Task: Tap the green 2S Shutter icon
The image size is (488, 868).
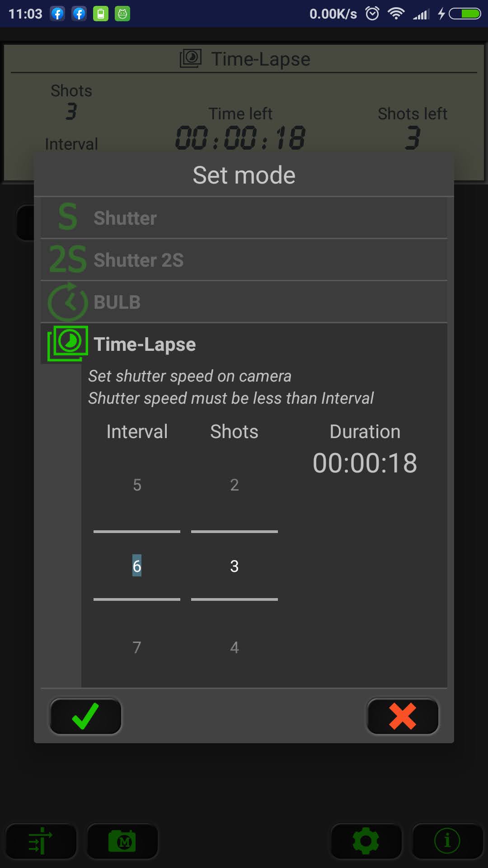Action: tap(67, 259)
